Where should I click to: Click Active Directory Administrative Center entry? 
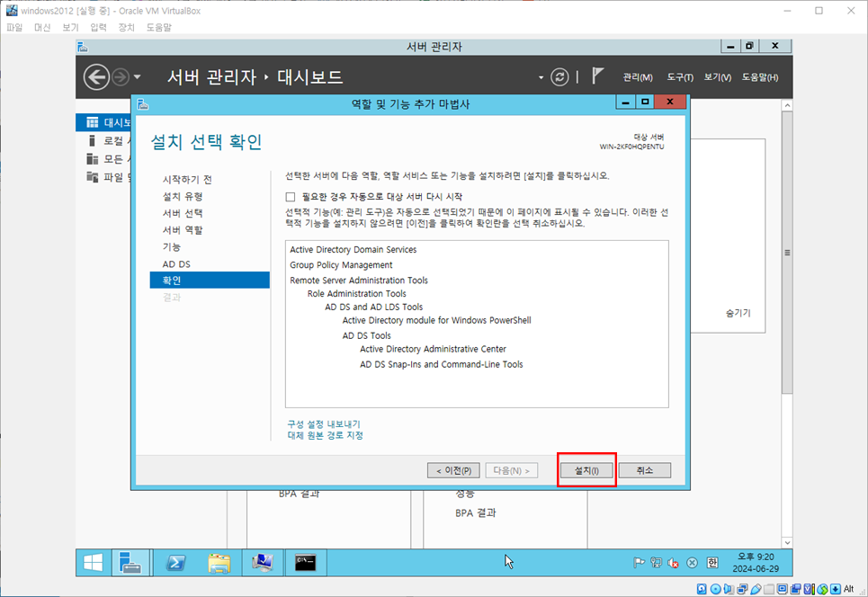433,349
